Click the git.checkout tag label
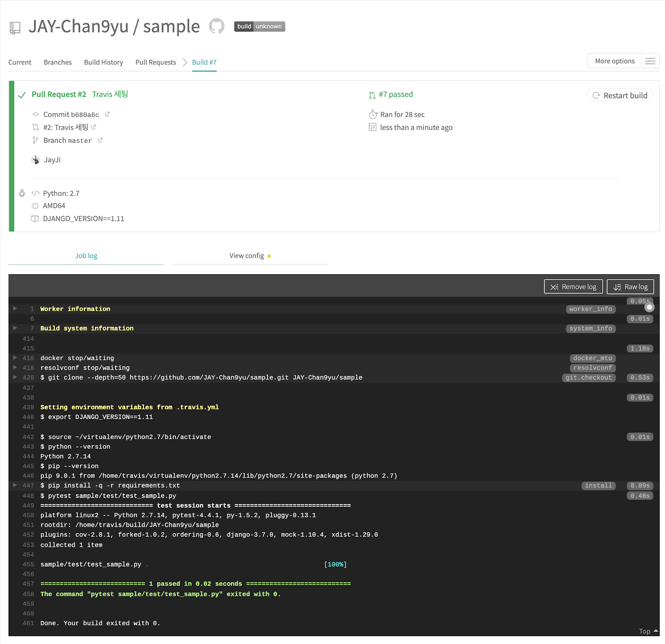 [x=589, y=378]
